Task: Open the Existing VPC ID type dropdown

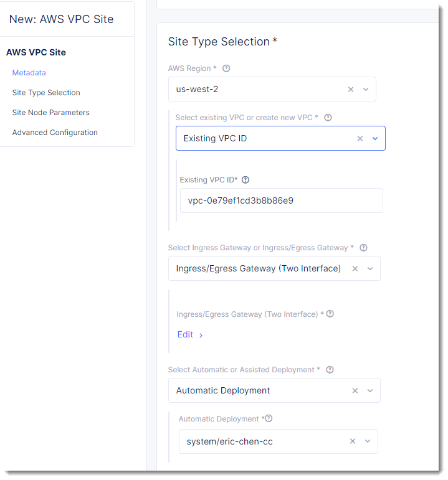Action: [x=375, y=138]
